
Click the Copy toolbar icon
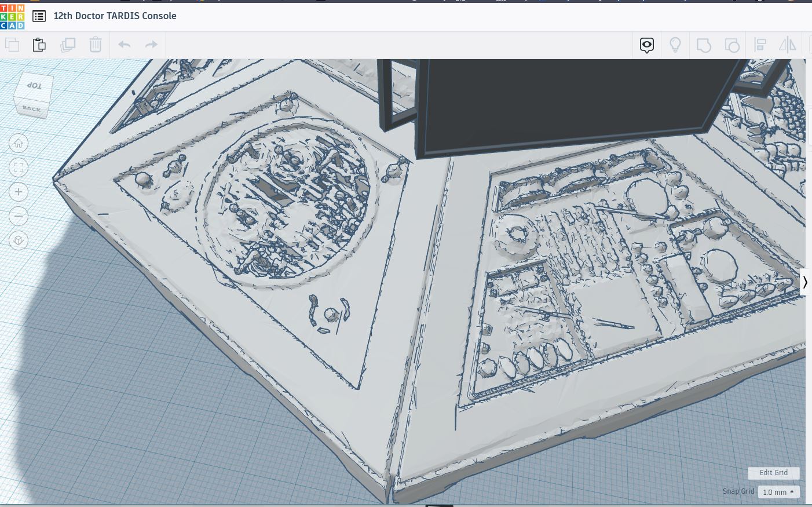[x=12, y=45]
